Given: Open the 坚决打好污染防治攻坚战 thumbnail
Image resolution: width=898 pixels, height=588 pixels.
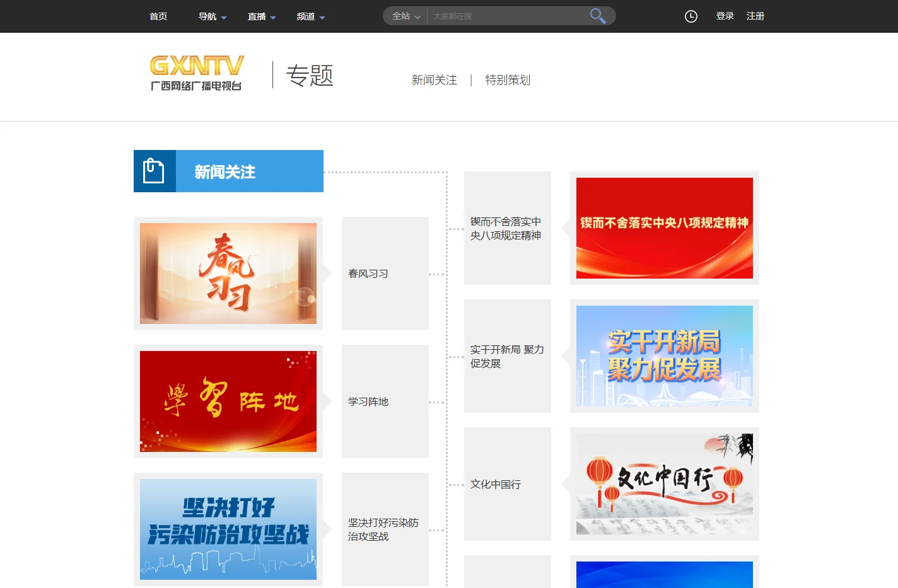Looking at the screenshot, I should click(x=228, y=529).
